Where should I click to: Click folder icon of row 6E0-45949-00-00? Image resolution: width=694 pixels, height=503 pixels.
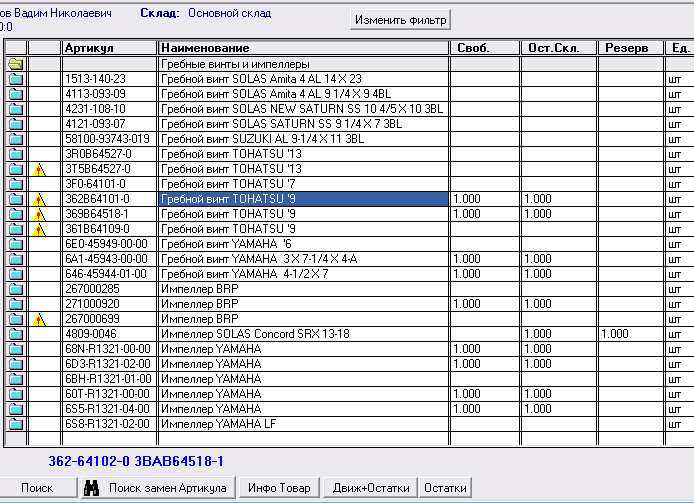15,244
